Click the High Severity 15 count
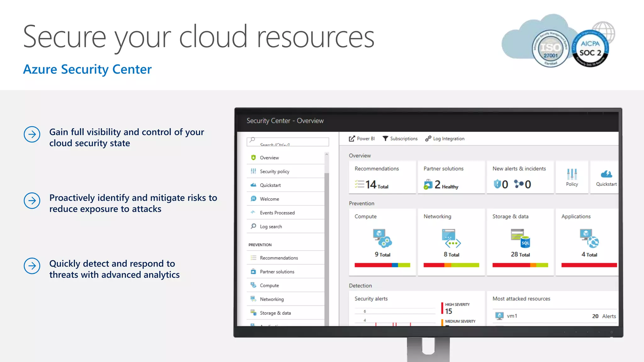 (448, 311)
